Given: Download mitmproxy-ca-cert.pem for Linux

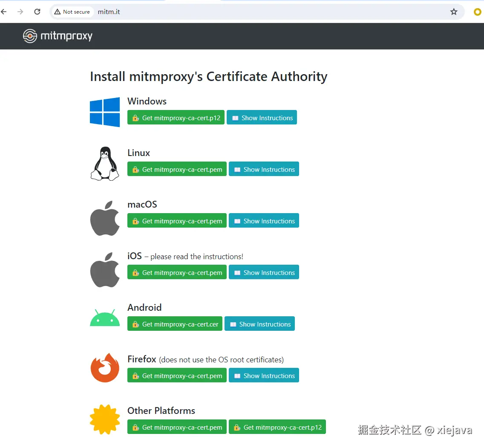Looking at the screenshot, I should click(x=177, y=169).
